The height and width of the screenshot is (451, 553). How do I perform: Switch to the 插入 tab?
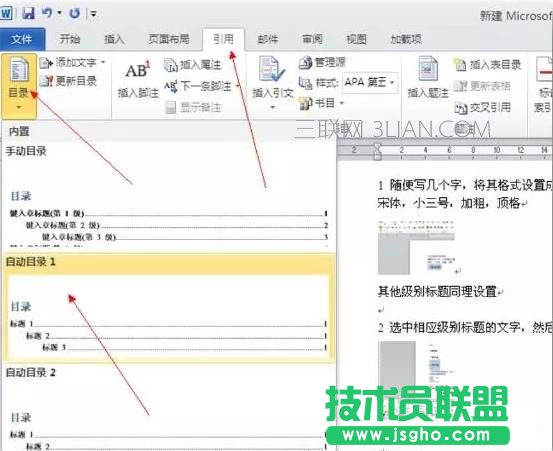(x=114, y=39)
